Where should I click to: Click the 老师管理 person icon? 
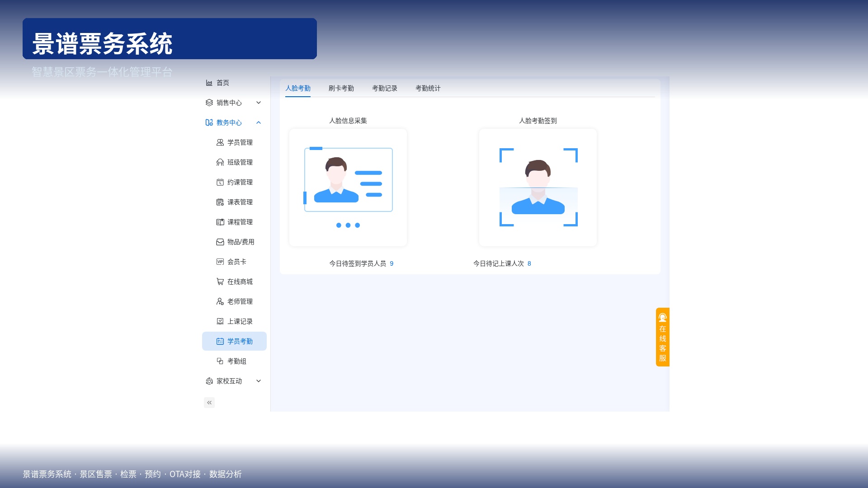(x=220, y=301)
